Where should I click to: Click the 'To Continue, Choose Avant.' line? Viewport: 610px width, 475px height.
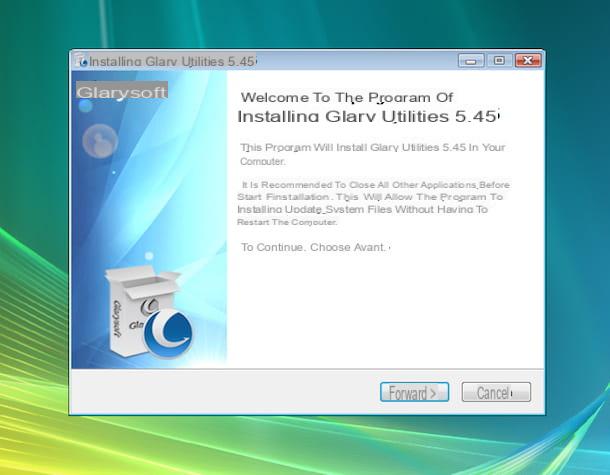[315, 247]
